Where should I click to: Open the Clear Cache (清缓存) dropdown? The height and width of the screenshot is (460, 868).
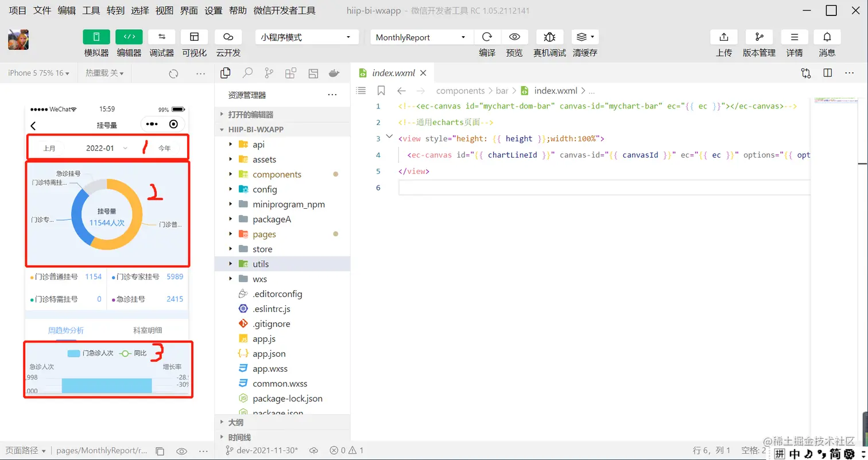[586, 37]
